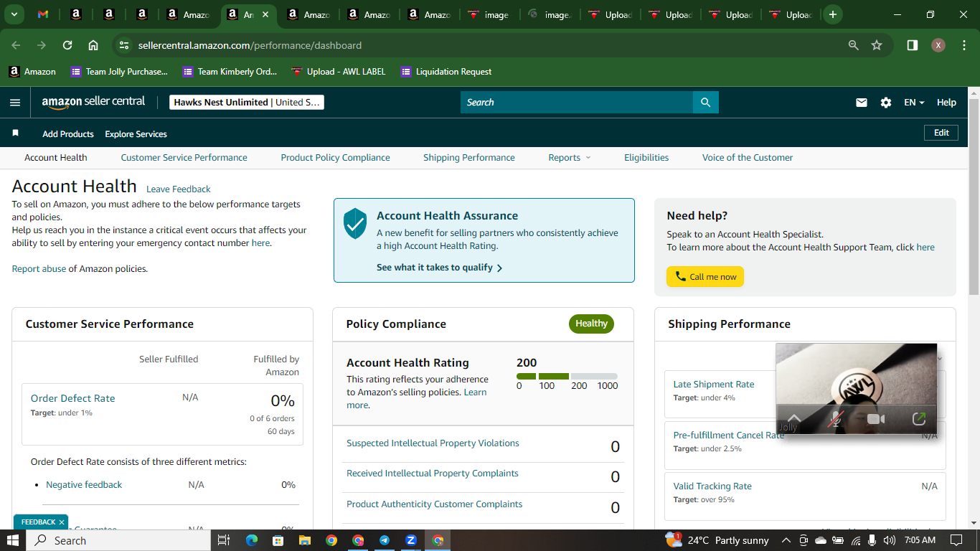The width and height of the screenshot is (980, 551).
Task: Switch to the Gmail pinned tab
Action: [43, 14]
